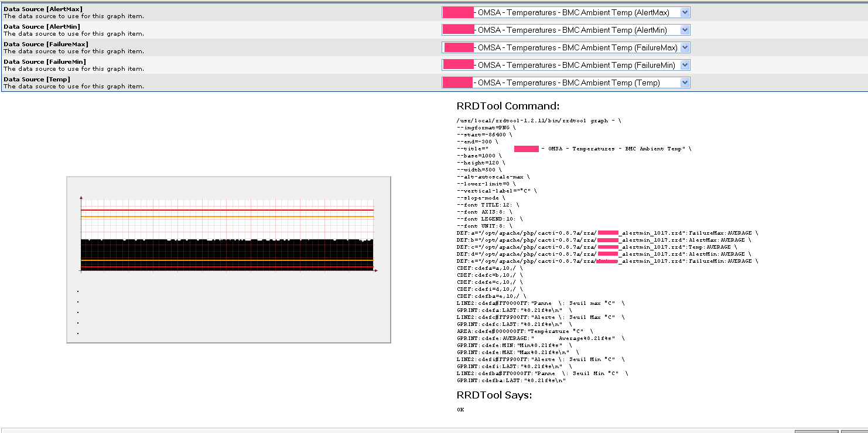Click the 'LINE2:cdefi#FF9900FF' Seuil Min line
This screenshot has width=868, height=433.
(541, 359)
